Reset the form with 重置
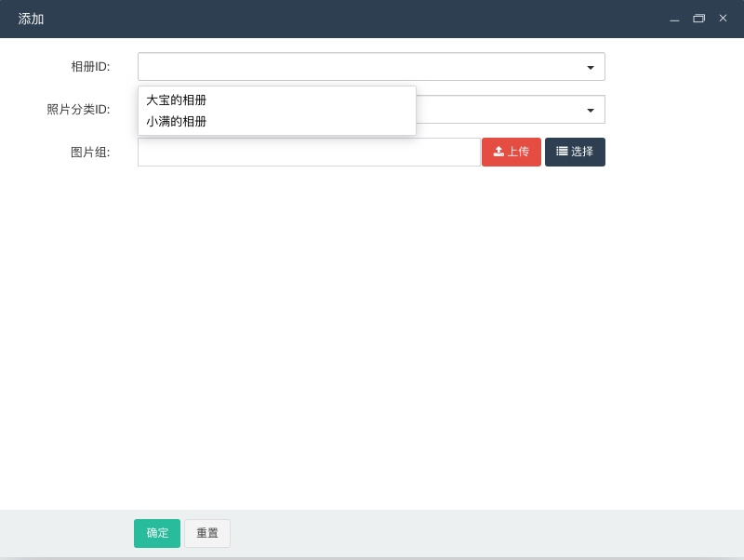This screenshot has height=560, width=744. [x=207, y=533]
